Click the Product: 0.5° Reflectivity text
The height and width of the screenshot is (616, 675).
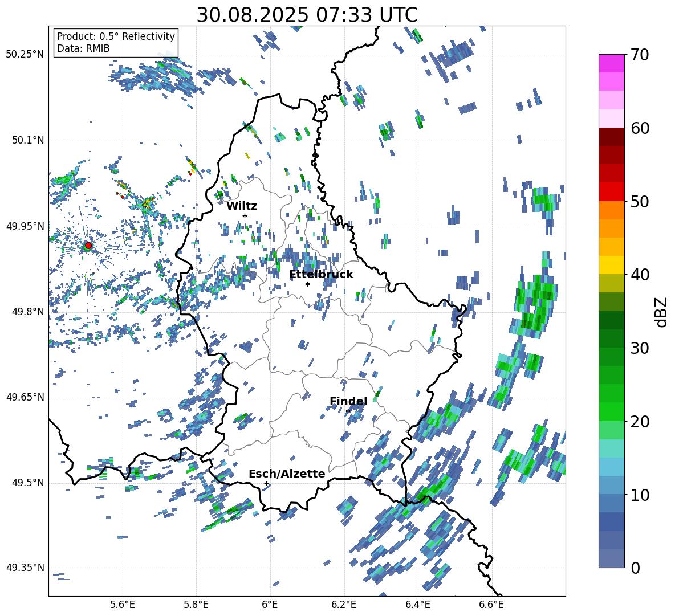(116, 36)
